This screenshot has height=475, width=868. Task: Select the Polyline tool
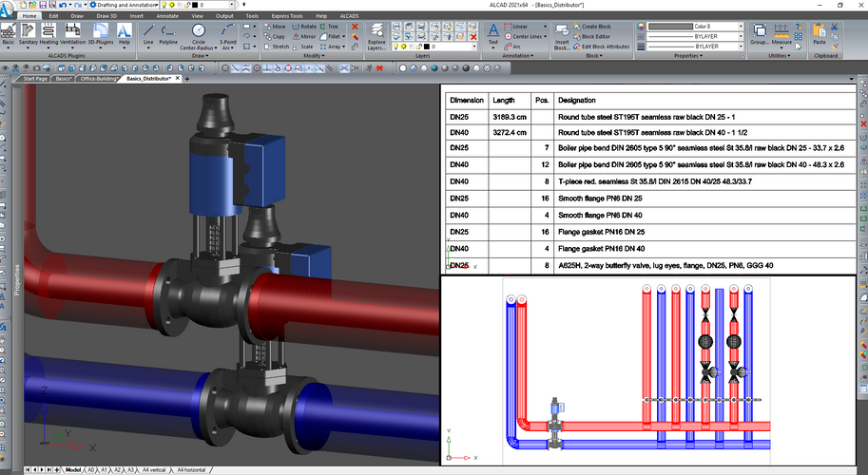pyautogui.click(x=168, y=32)
